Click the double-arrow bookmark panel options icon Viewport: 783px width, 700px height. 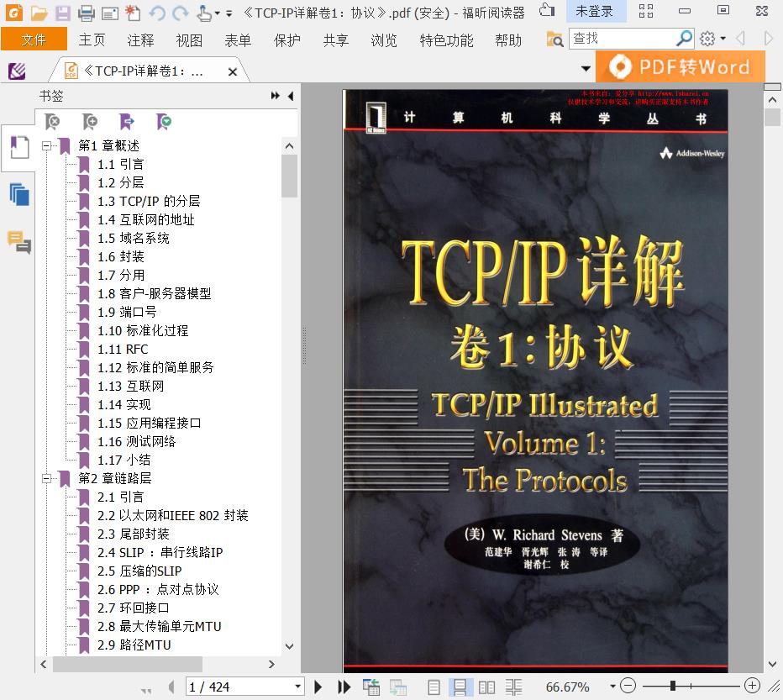[x=276, y=96]
